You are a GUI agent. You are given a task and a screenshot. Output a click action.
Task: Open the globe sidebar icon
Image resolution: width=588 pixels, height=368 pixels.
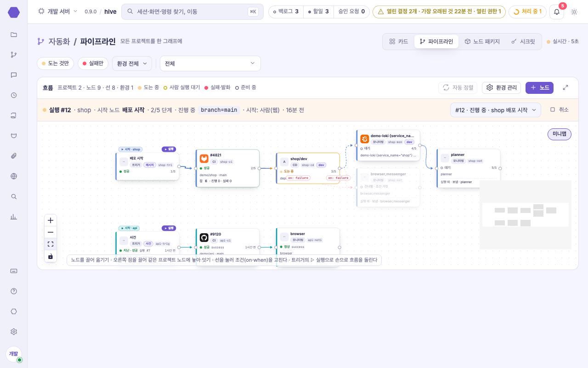pyautogui.click(x=14, y=176)
